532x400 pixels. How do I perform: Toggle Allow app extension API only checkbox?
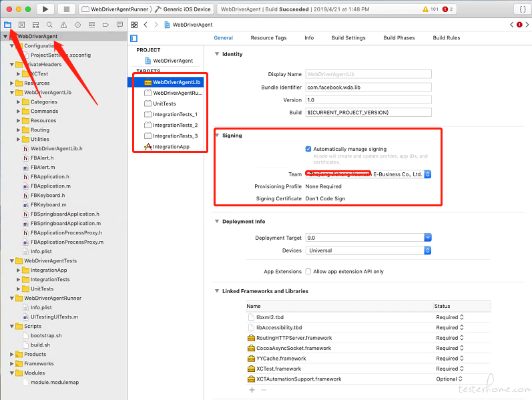click(308, 272)
